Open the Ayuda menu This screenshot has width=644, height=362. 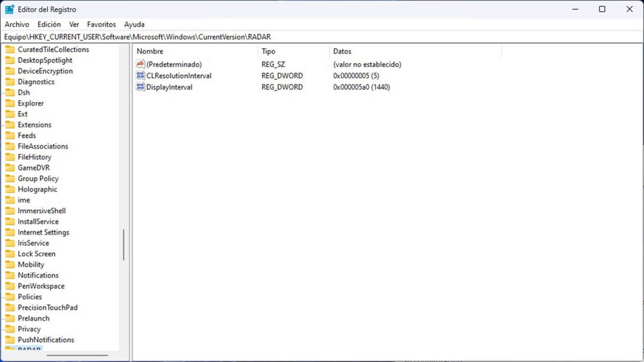(134, 25)
